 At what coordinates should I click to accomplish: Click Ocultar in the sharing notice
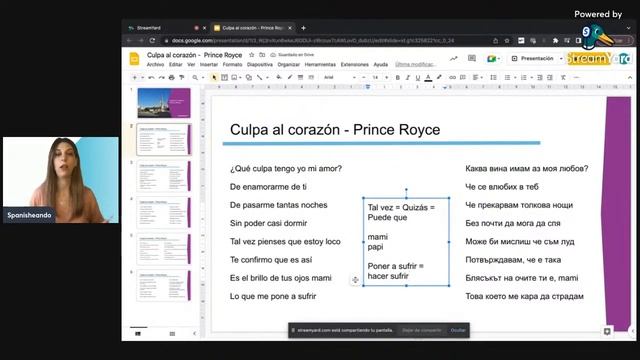(x=458, y=330)
